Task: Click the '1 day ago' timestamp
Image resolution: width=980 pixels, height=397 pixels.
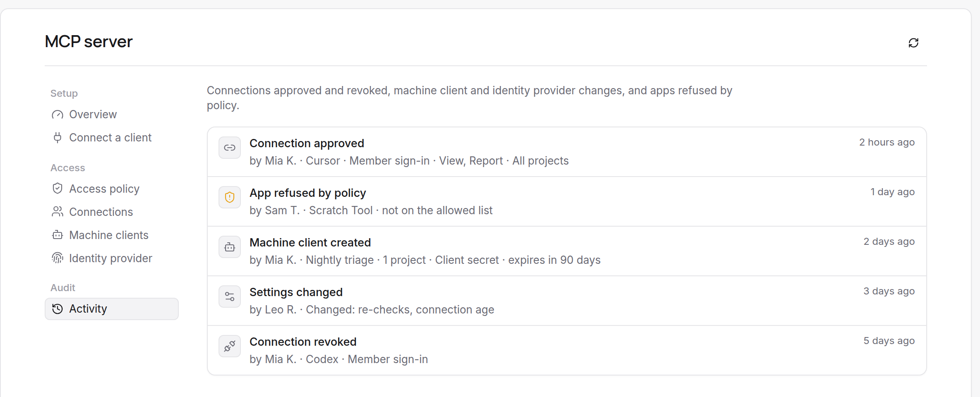Action: 893,192
